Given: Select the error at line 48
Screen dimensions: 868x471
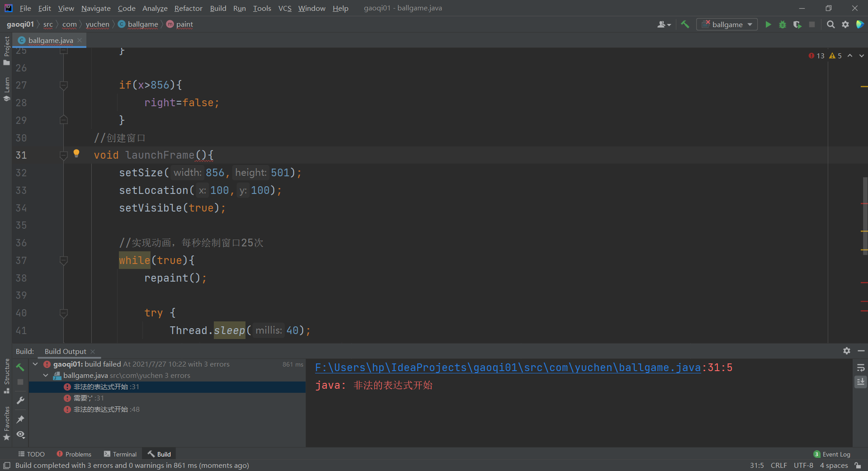Looking at the screenshot, I should tap(167, 409).
